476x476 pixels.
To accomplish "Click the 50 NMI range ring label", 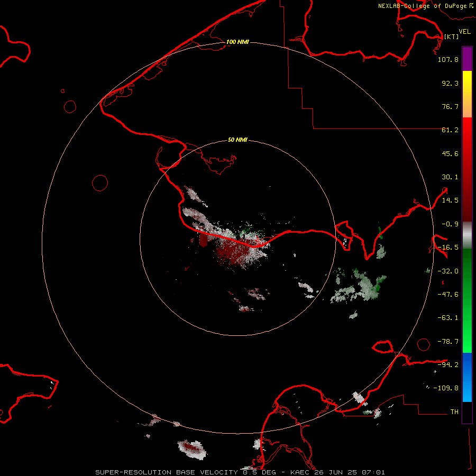I will tap(237, 140).
